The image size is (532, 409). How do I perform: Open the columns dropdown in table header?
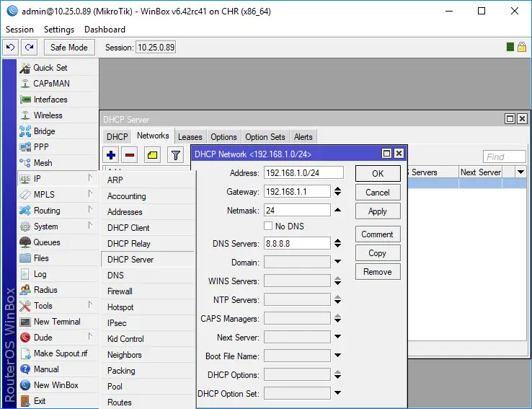click(520, 172)
